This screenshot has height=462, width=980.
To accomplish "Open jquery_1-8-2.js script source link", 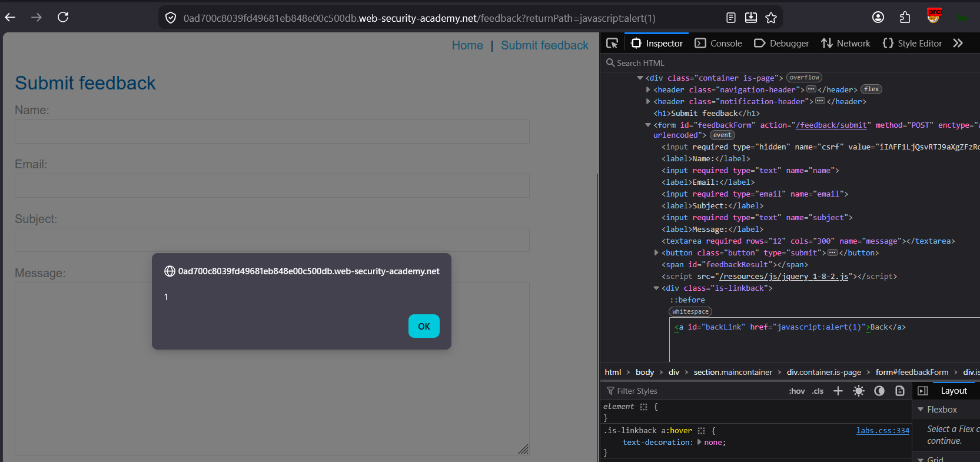I will [784, 276].
